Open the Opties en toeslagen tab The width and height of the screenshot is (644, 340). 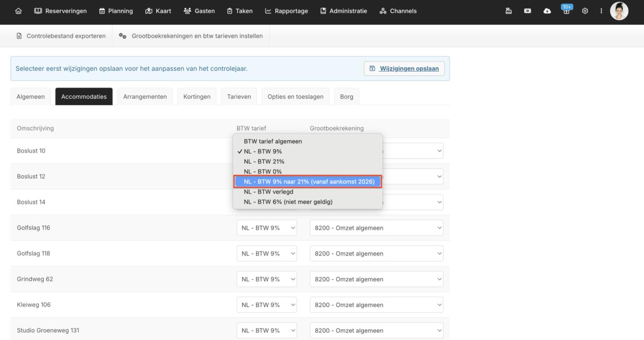point(295,97)
